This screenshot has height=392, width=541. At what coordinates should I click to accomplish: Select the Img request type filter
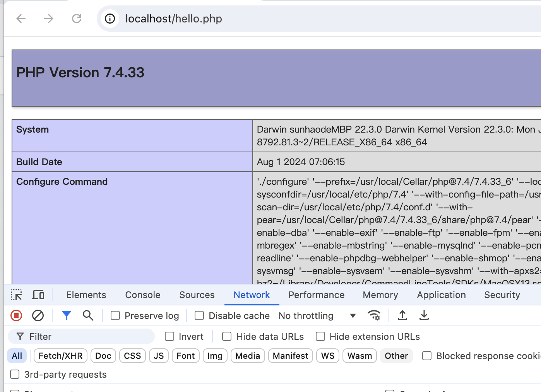(x=215, y=356)
